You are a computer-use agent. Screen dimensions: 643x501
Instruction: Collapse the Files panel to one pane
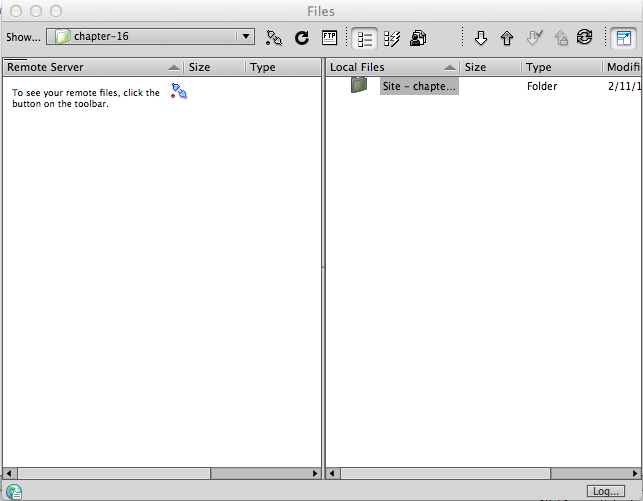coord(623,38)
